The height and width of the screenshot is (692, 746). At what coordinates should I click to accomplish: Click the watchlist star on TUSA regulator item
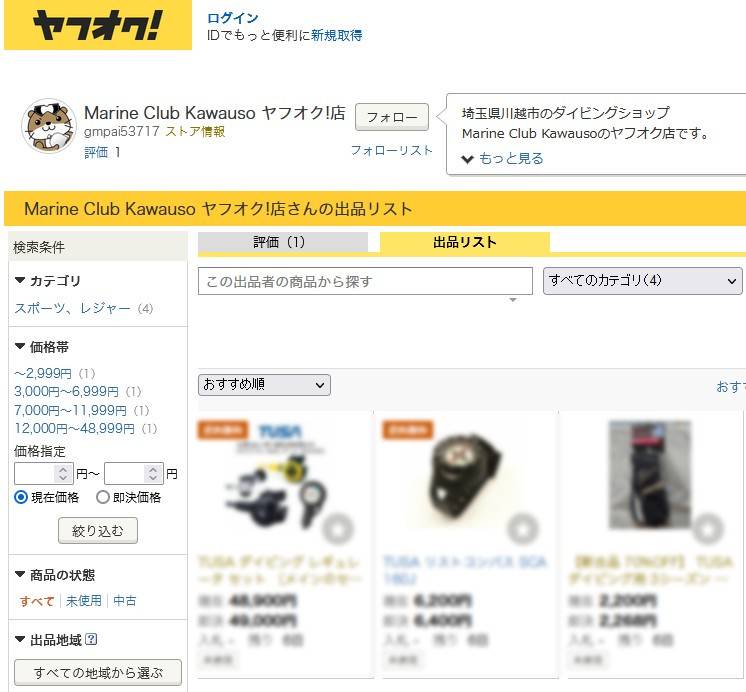click(x=338, y=528)
